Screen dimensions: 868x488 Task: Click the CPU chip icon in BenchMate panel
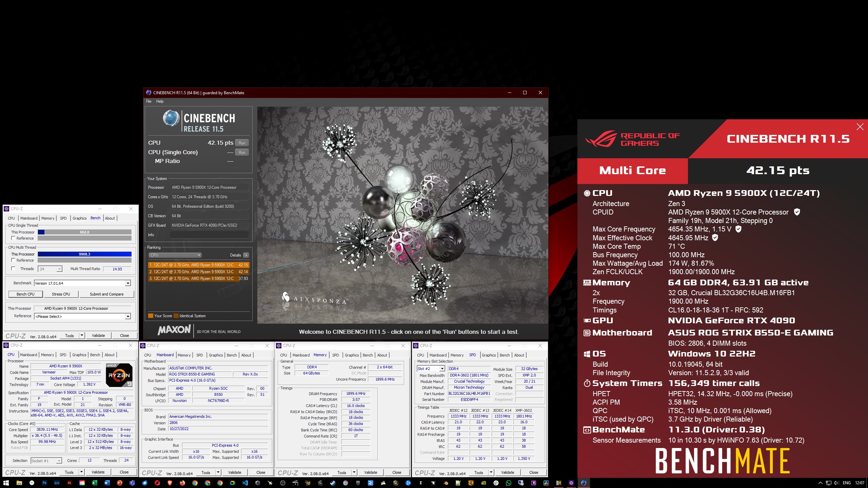pyautogui.click(x=587, y=193)
